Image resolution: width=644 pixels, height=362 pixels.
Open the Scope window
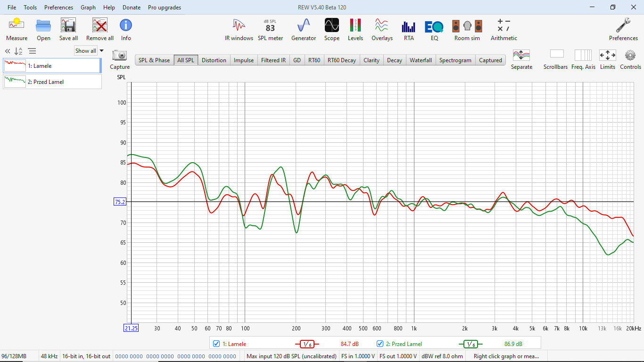coord(331,29)
